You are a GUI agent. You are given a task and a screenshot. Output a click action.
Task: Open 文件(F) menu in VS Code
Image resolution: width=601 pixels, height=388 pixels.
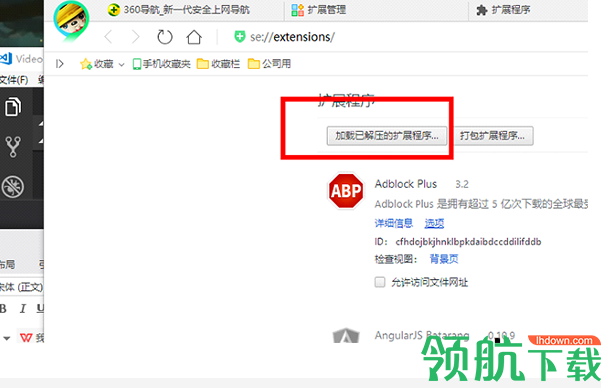click(x=14, y=80)
